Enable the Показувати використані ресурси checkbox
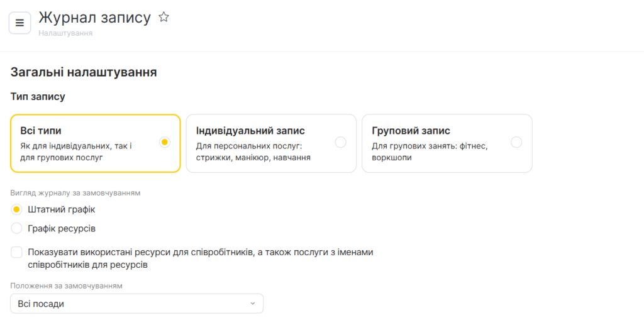The image size is (644, 325). 17,253
